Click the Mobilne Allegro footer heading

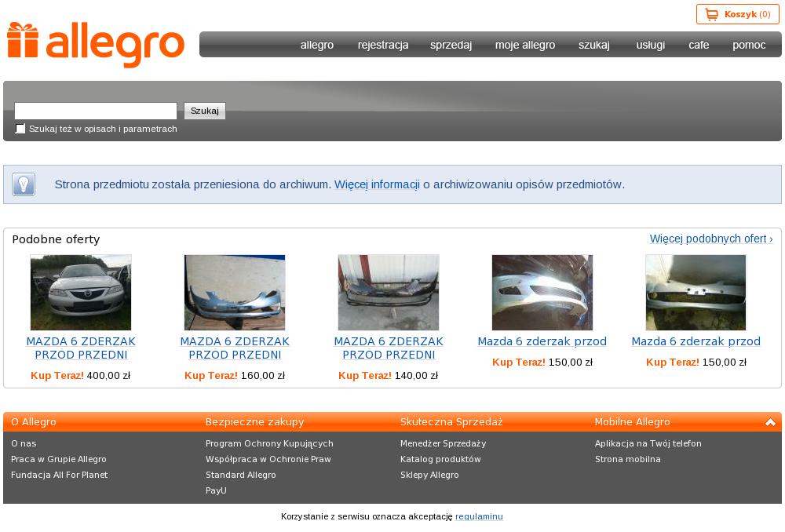click(x=632, y=422)
